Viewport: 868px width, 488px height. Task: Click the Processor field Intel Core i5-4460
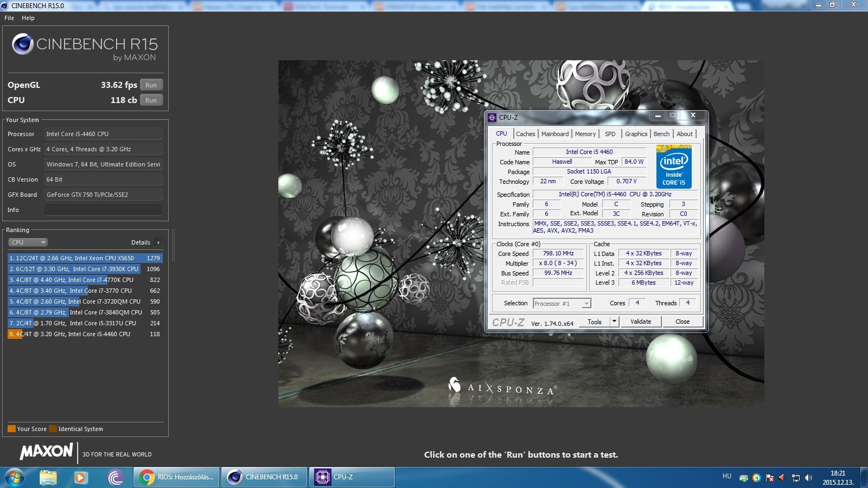[103, 134]
